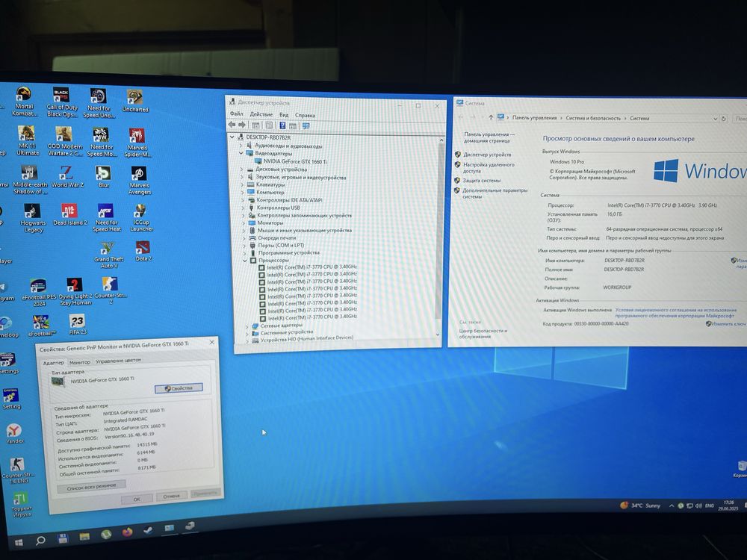This screenshot has height=560, width=747.
Task: Select the Адаптер tab in properties dialog
Action: pyautogui.click(x=54, y=363)
